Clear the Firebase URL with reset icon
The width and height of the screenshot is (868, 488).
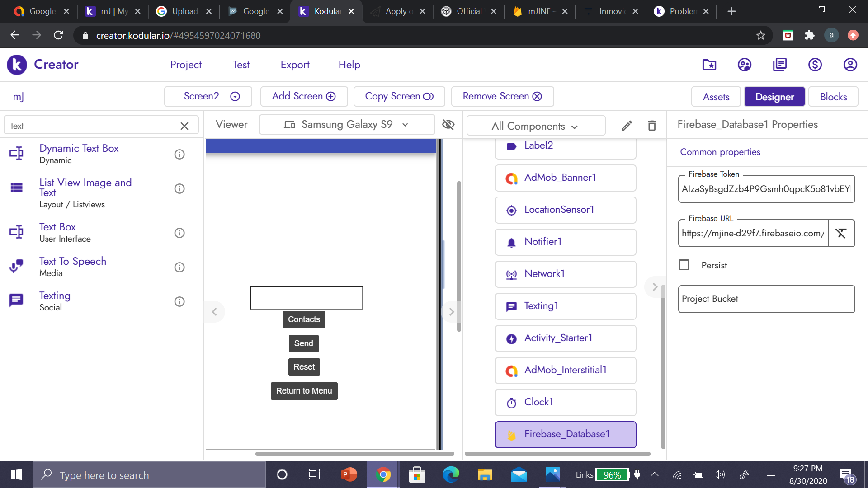coord(841,233)
